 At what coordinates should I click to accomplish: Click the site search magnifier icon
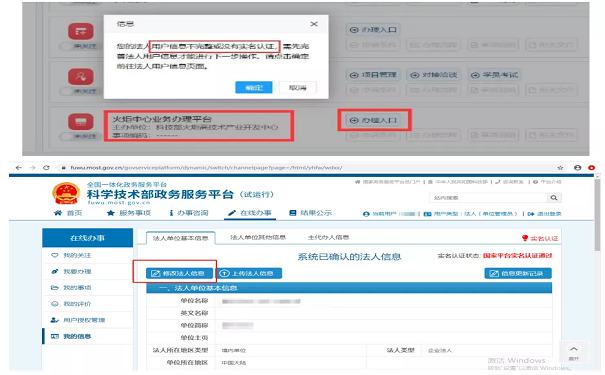554,198
